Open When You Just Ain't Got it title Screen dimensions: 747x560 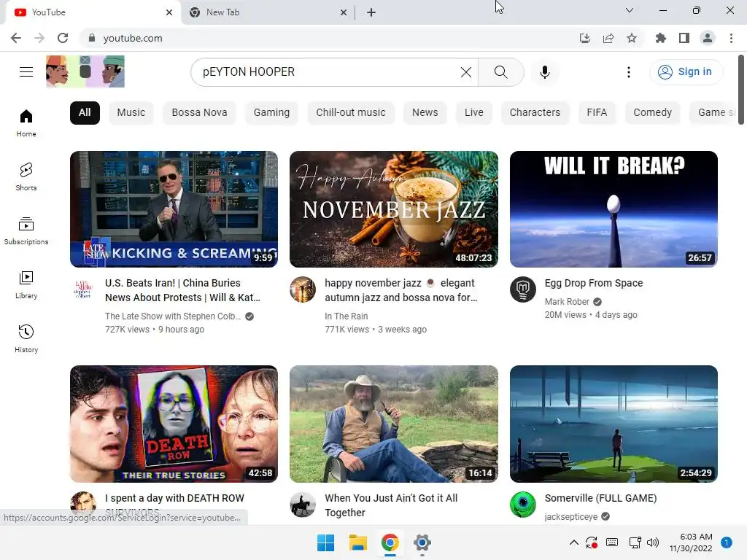[391, 505]
